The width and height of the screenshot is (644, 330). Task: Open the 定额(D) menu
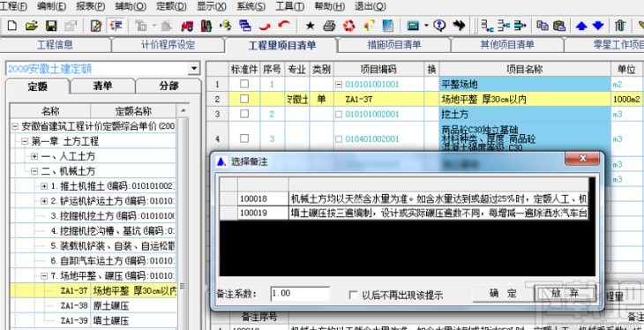pyautogui.click(x=171, y=6)
